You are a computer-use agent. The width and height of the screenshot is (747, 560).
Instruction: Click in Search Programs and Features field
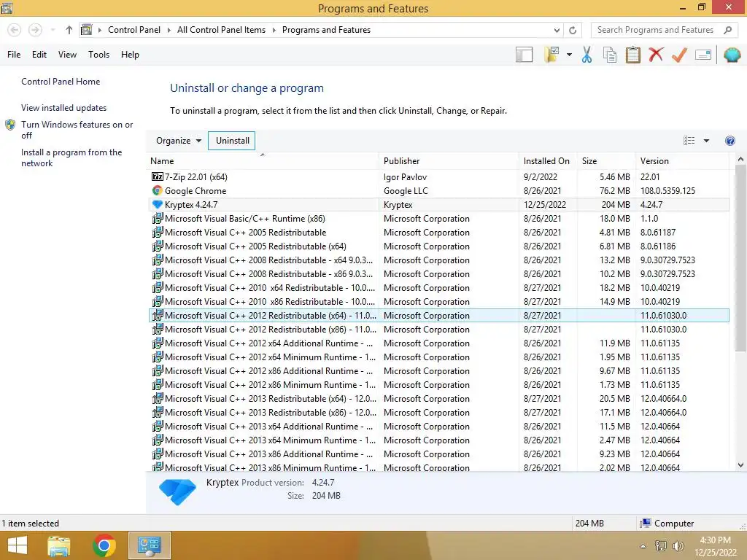pos(657,30)
